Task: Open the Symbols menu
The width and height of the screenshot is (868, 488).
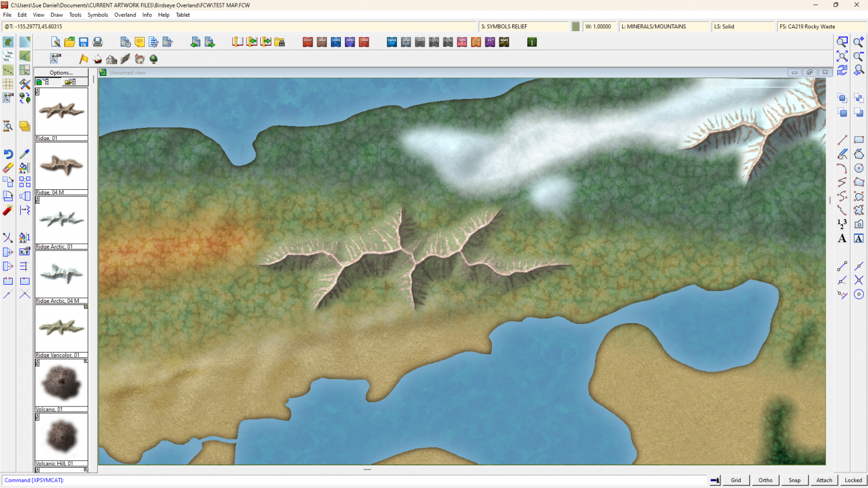Action: coord(98,15)
